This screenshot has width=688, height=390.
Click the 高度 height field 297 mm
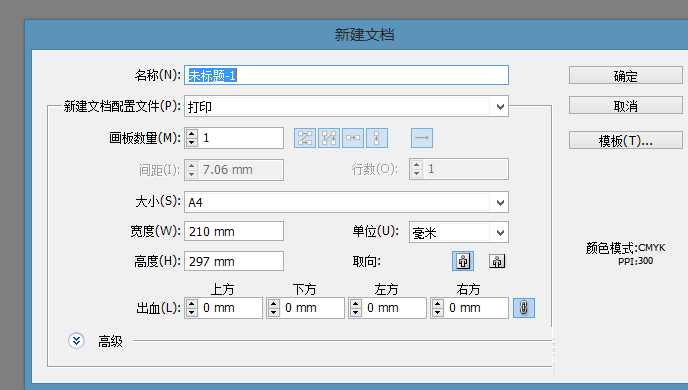tap(234, 261)
